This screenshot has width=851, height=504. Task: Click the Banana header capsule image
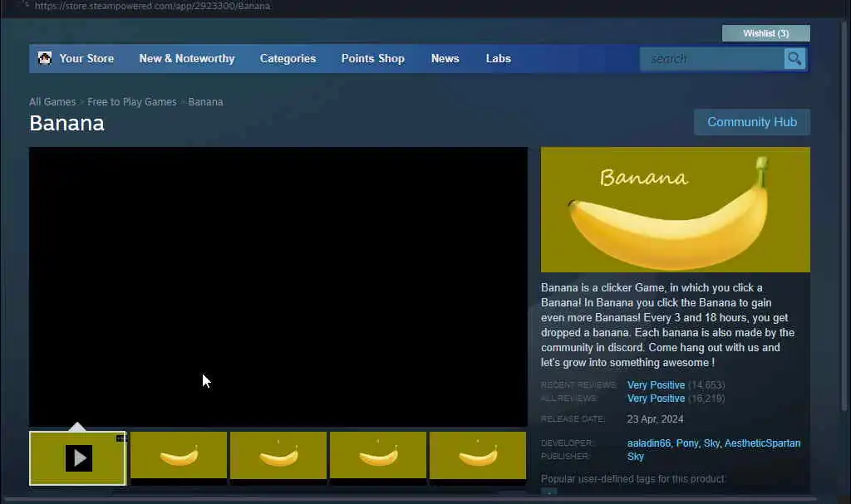[675, 209]
